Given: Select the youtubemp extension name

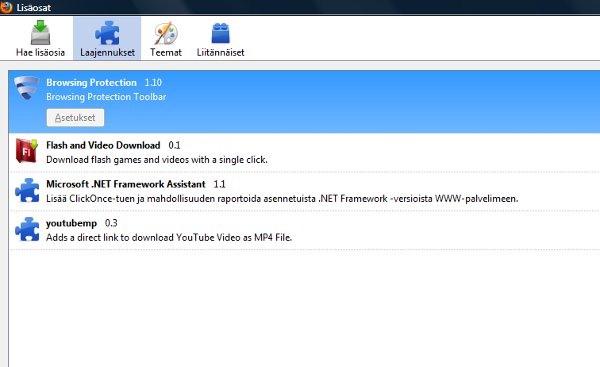Looking at the screenshot, I should tap(71, 223).
